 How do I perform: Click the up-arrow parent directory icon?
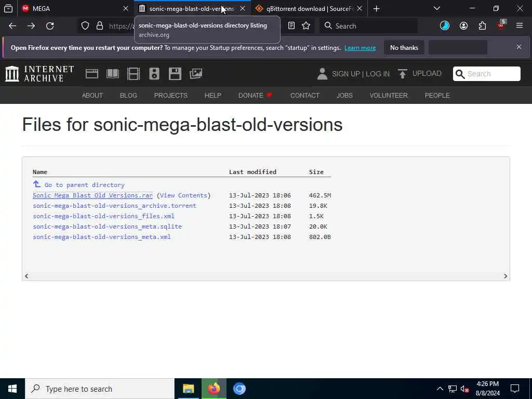37,184
